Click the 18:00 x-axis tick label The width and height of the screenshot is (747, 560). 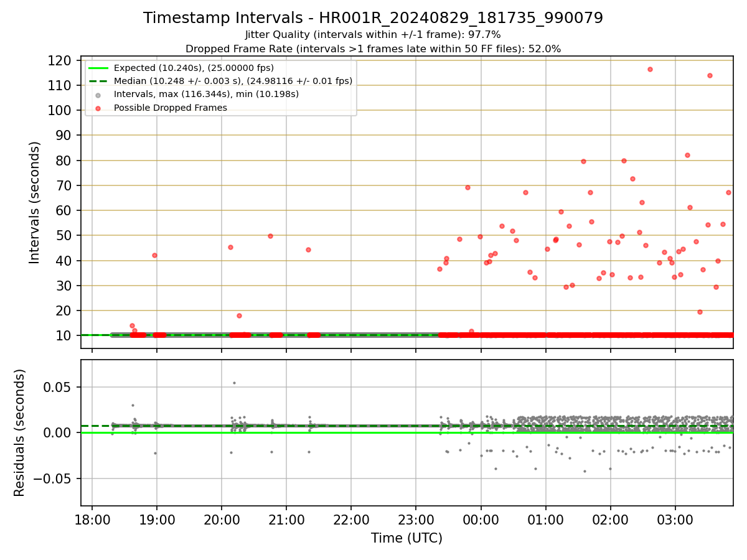point(92,518)
